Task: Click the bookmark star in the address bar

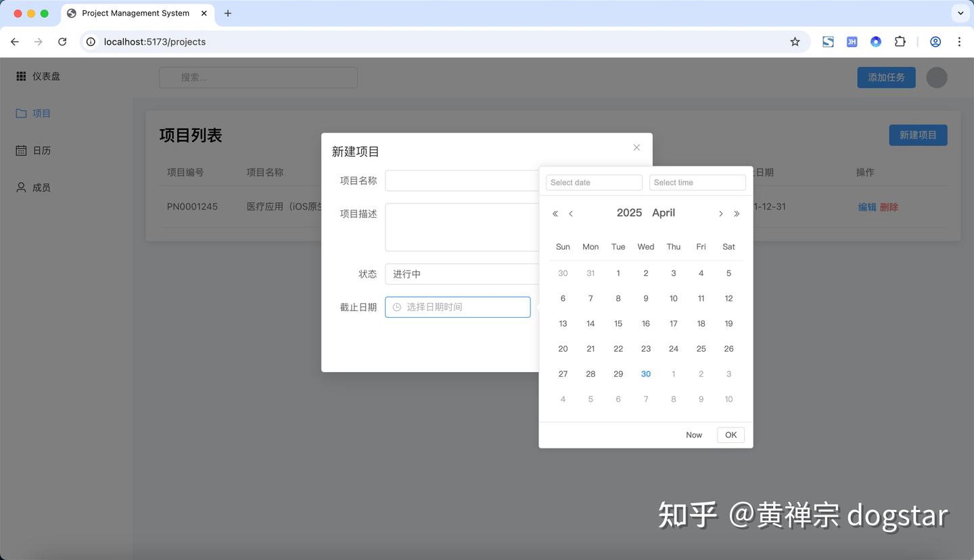Action: click(795, 41)
